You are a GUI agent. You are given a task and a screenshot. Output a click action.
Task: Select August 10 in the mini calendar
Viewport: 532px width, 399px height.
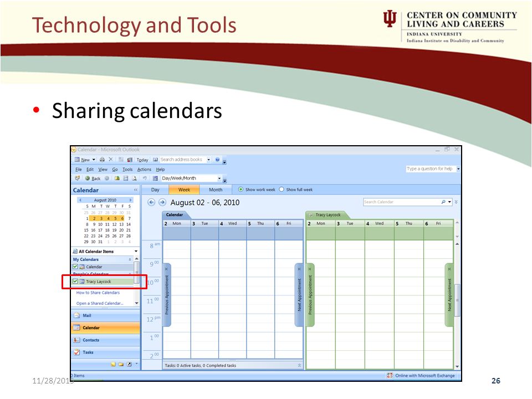(x=100, y=224)
